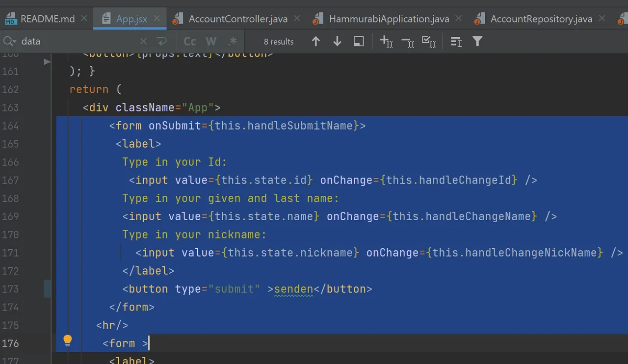Click line number 173 in gutter
This screenshot has width=628, height=364.
(10, 289)
